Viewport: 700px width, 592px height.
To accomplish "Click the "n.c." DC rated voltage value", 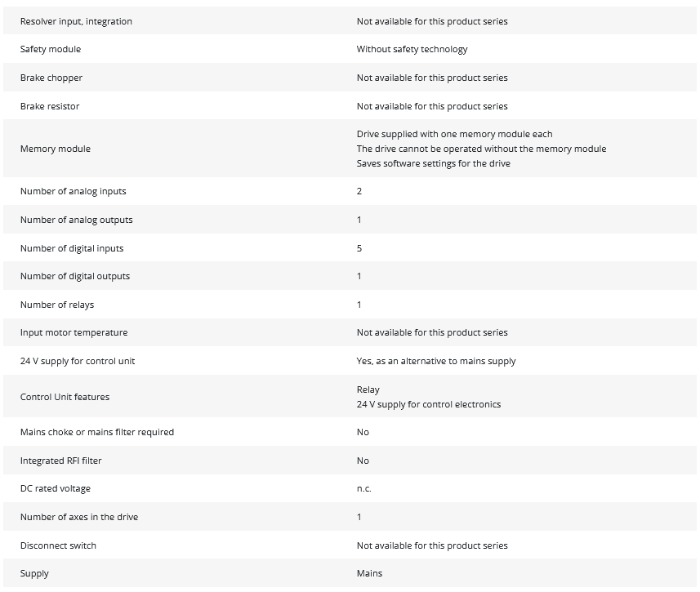I will [x=364, y=488].
